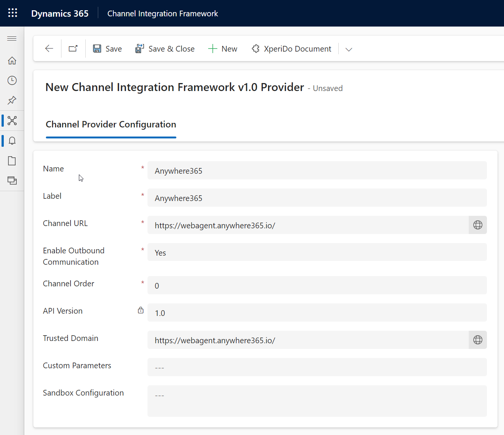504x435 pixels.
Task: Click the API Version label
Action: point(63,311)
